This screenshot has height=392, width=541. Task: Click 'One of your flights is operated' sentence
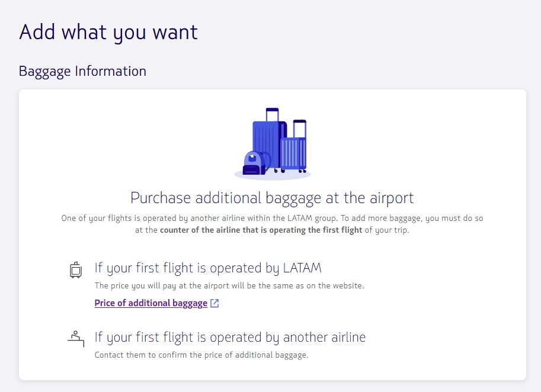pyautogui.click(x=272, y=224)
